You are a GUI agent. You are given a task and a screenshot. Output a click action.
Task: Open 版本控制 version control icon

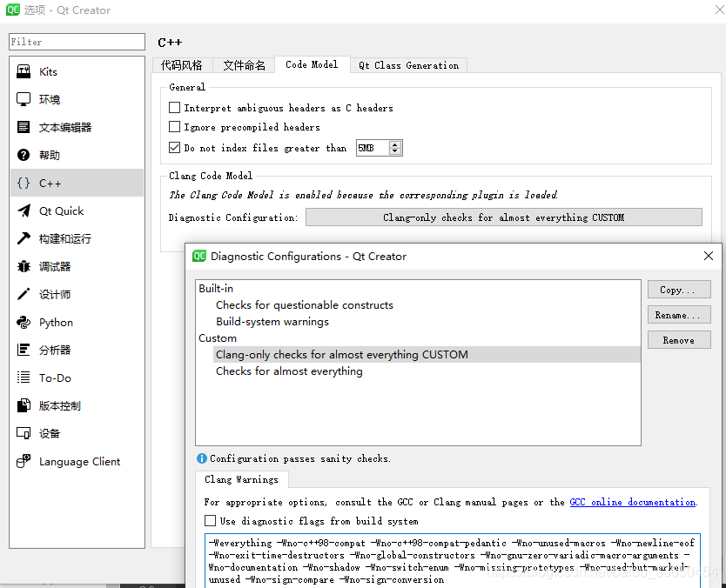[x=24, y=405]
